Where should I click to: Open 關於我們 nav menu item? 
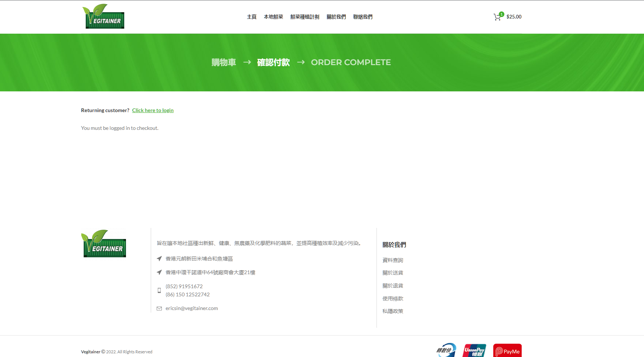click(336, 17)
